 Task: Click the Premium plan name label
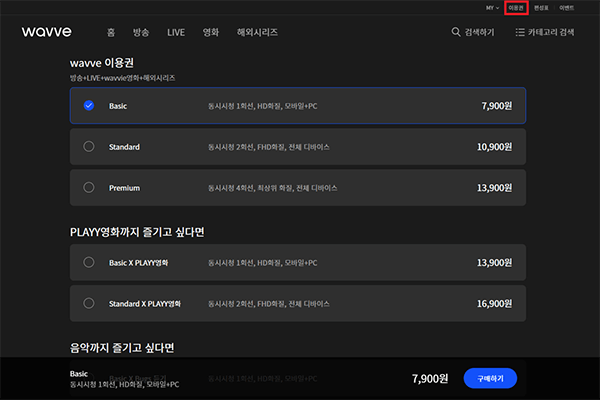pos(124,188)
